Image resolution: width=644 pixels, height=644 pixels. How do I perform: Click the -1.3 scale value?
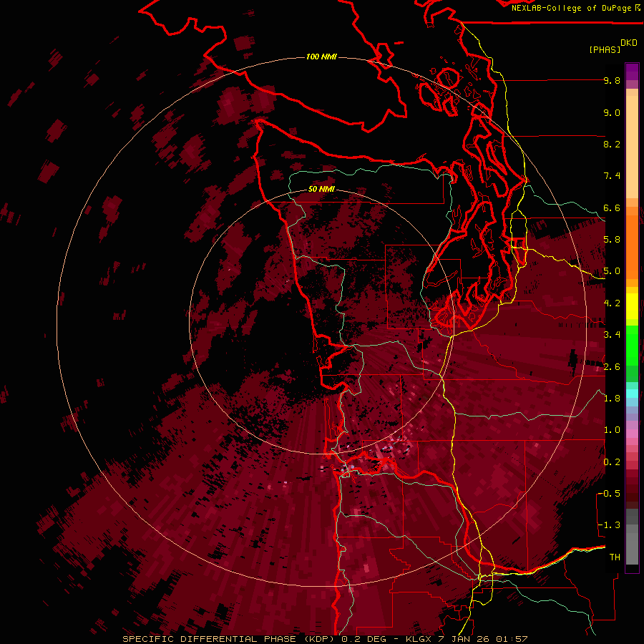pos(609,525)
